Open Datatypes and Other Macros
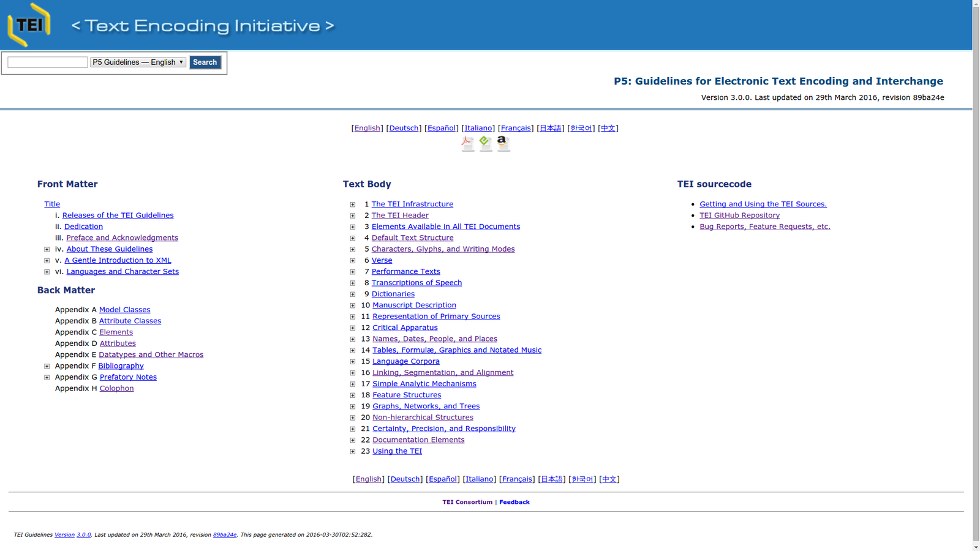980x551 pixels. coord(151,354)
